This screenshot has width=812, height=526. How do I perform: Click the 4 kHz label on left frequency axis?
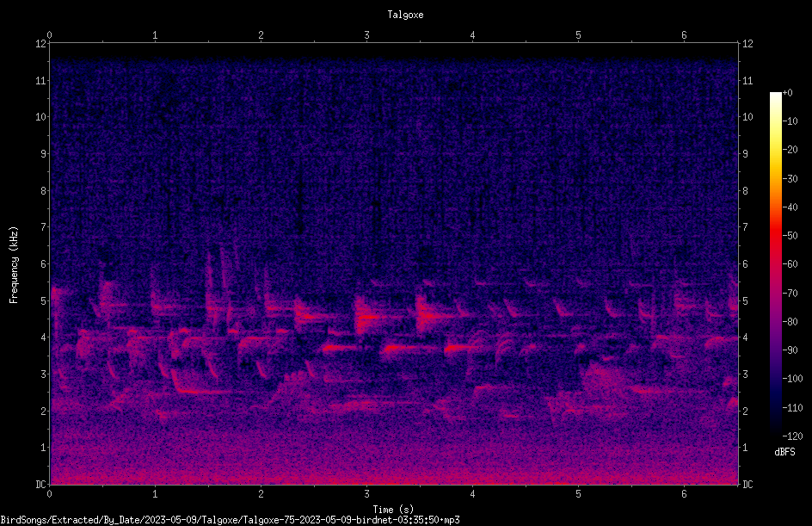coord(42,337)
